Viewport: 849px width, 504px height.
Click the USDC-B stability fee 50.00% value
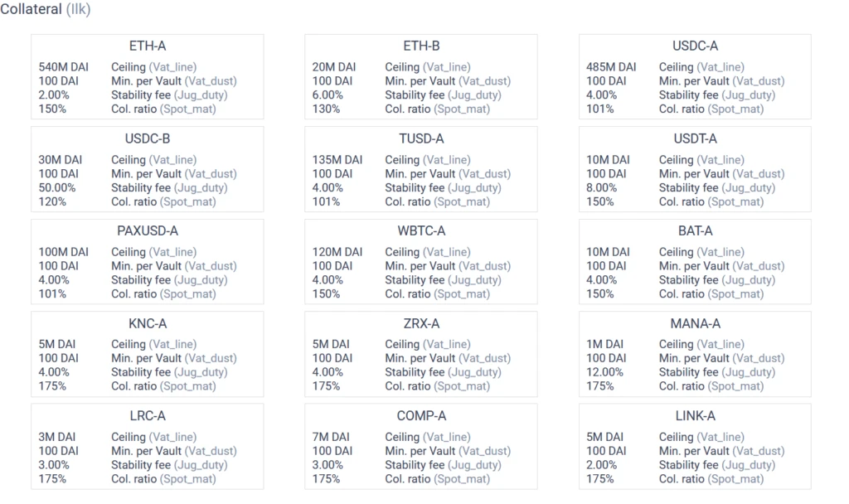[57, 188]
